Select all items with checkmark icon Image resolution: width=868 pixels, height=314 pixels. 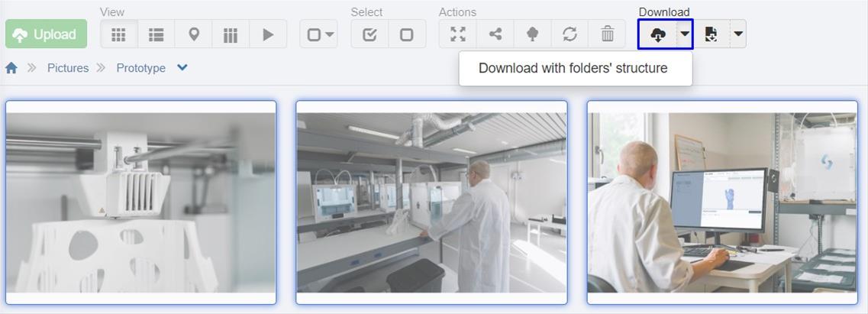pyautogui.click(x=369, y=34)
